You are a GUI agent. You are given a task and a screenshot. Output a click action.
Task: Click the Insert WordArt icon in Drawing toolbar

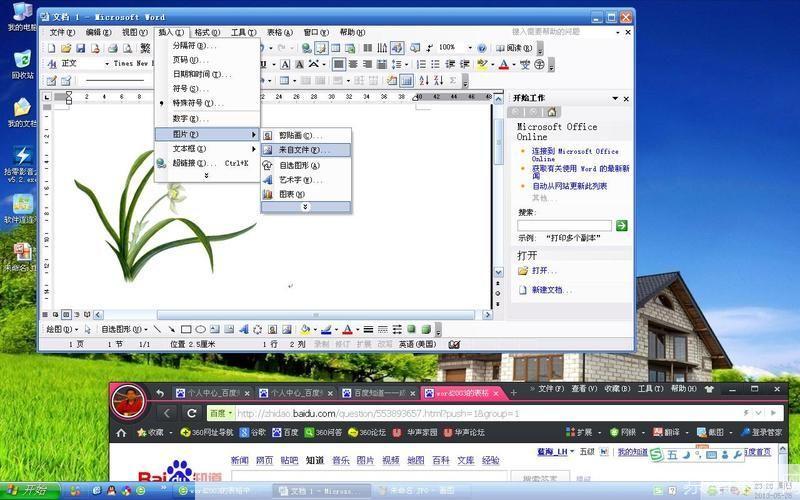[243, 329]
